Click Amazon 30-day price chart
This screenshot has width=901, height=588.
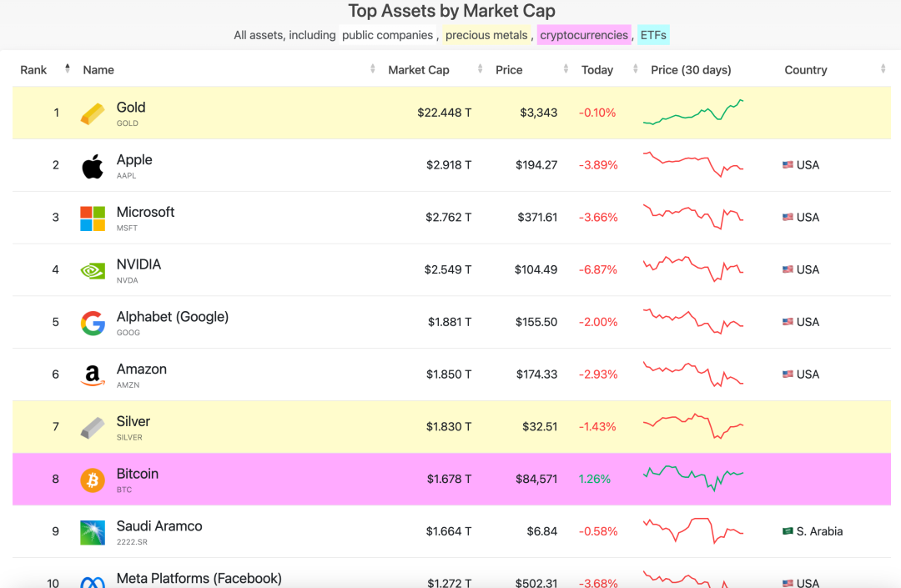[693, 374]
